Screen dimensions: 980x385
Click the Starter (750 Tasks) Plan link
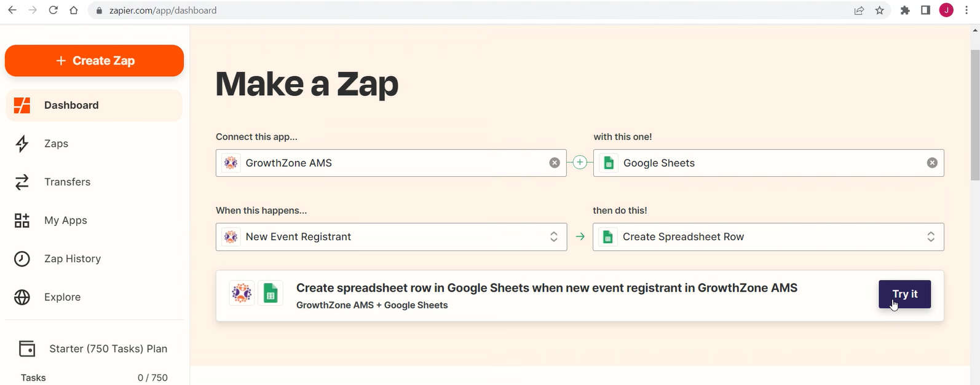pyautogui.click(x=108, y=349)
